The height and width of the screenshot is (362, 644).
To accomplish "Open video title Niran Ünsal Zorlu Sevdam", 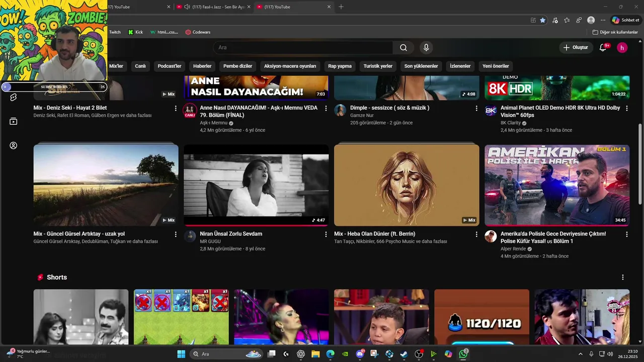I will [231, 234].
